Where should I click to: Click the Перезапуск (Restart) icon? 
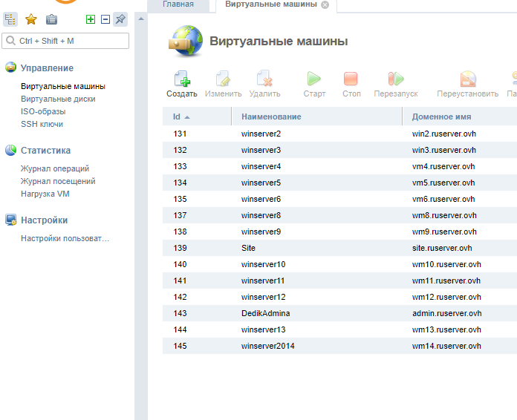coord(395,79)
